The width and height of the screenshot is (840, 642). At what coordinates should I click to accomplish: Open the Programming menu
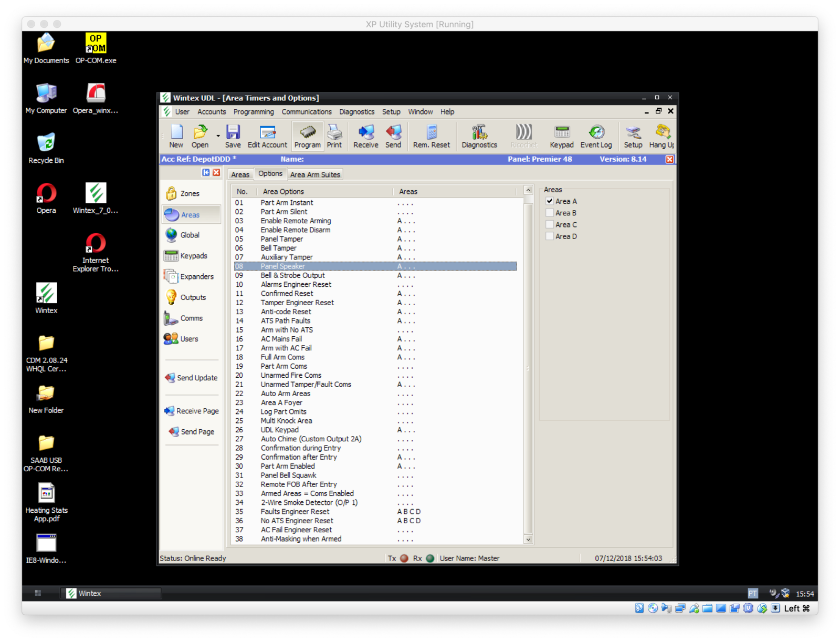click(254, 112)
